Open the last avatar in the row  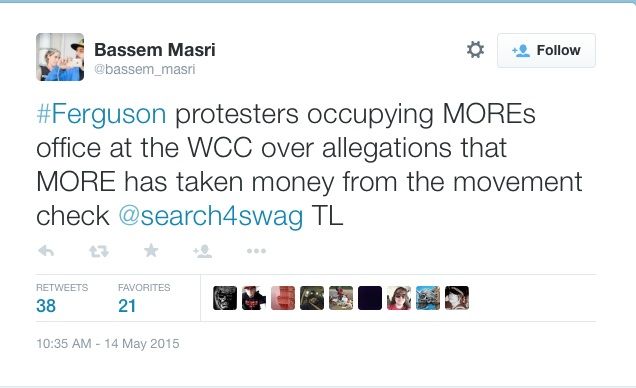[457, 298]
